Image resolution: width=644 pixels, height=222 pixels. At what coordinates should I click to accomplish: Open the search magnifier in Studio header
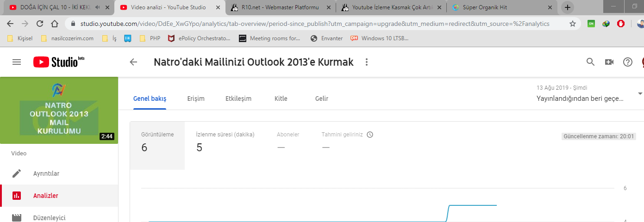pos(590,62)
